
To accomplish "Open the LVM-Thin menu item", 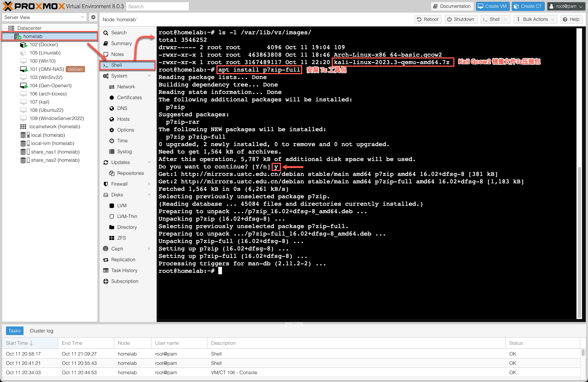I will pos(127,217).
